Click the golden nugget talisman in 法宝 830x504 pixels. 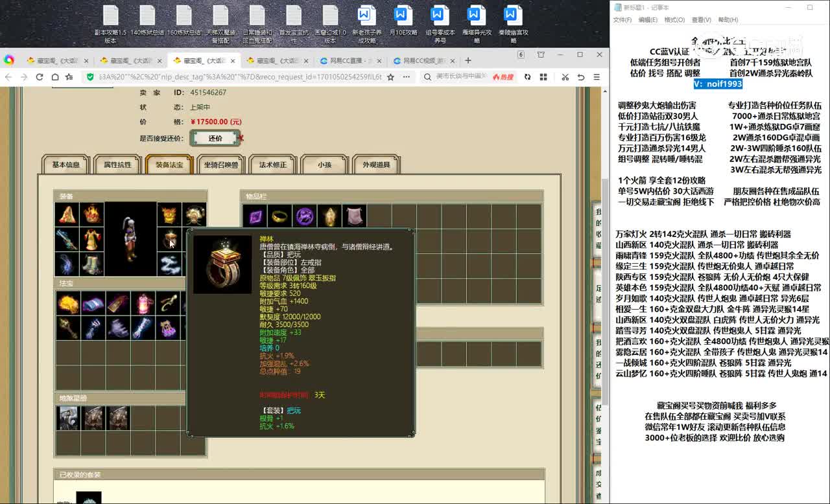point(67,303)
